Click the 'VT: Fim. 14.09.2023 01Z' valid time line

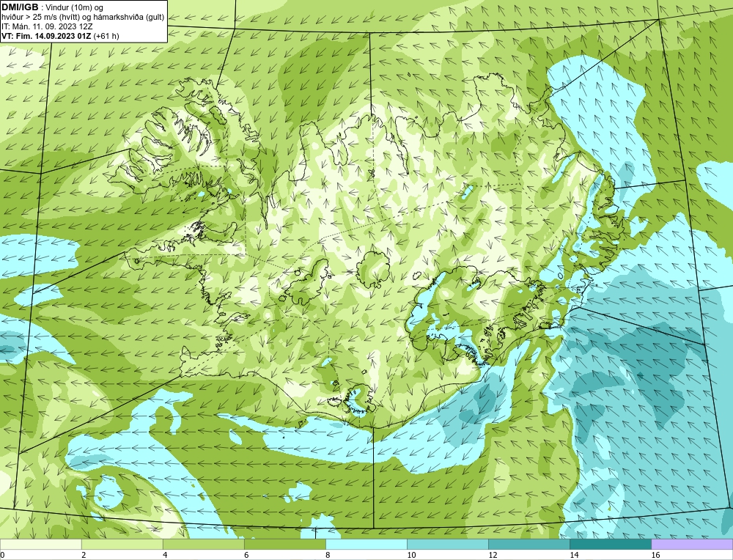tap(60, 36)
